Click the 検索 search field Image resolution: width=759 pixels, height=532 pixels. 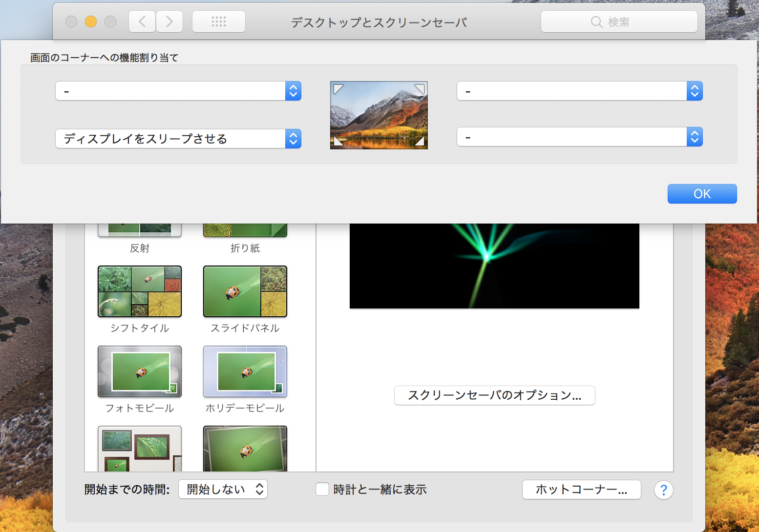[x=619, y=22]
